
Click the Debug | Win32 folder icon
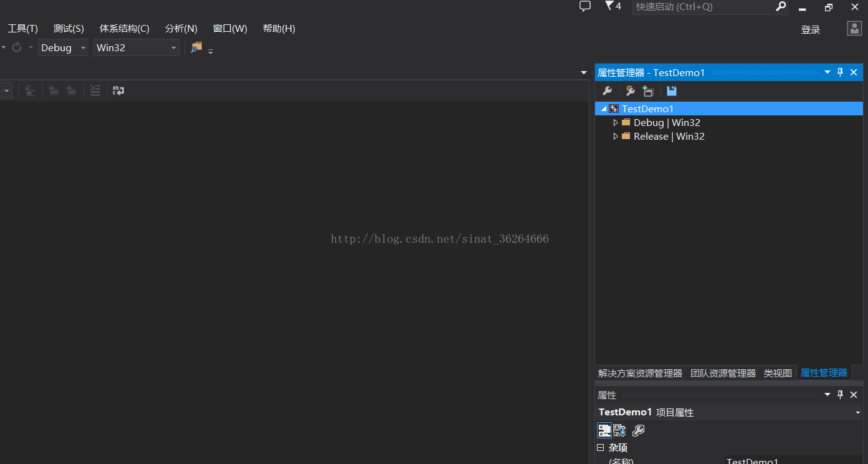point(626,122)
